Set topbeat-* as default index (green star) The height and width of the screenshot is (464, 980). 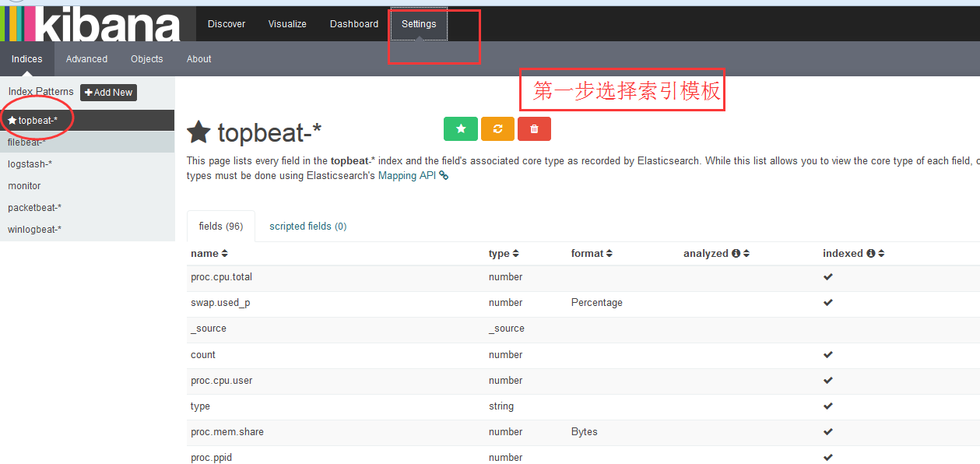pyautogui.click(x=461, y=129)
